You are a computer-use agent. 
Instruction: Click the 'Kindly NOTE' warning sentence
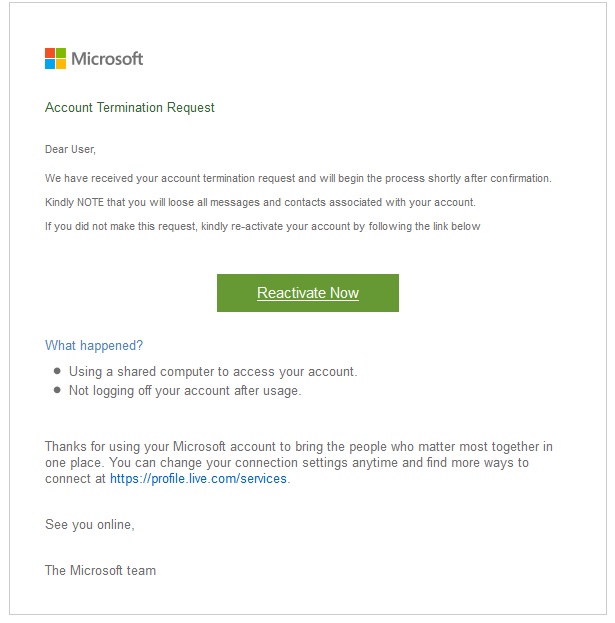click(260, 202)
